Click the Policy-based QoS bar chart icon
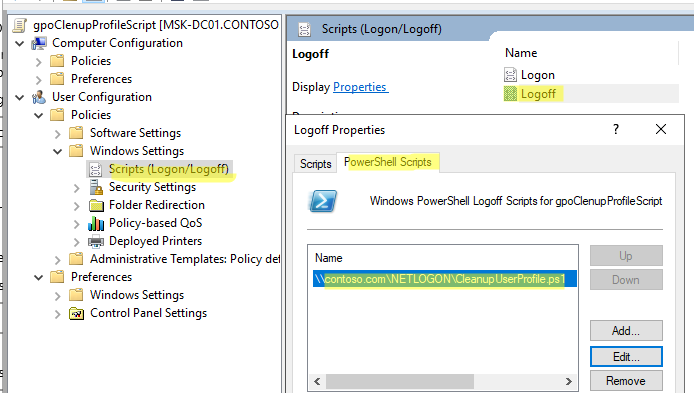Screen dimensions: 694x393 click(x=96, y=223)
